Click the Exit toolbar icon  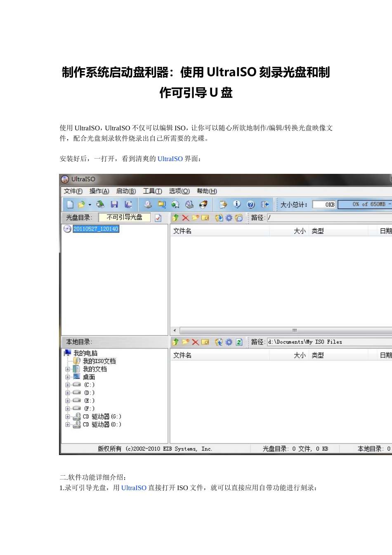pyautogui.click(x=265, y=204)
